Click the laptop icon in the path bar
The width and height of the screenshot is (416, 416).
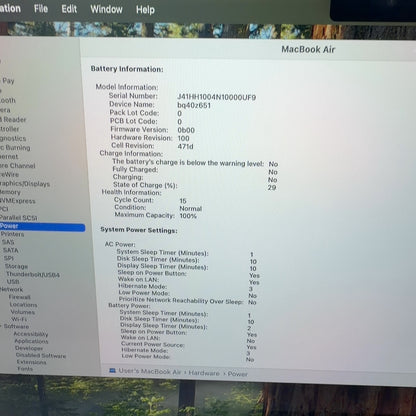tap(112, 370)
